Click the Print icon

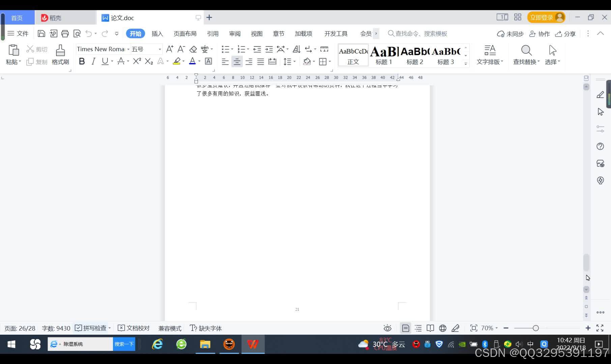coord(65,33)
